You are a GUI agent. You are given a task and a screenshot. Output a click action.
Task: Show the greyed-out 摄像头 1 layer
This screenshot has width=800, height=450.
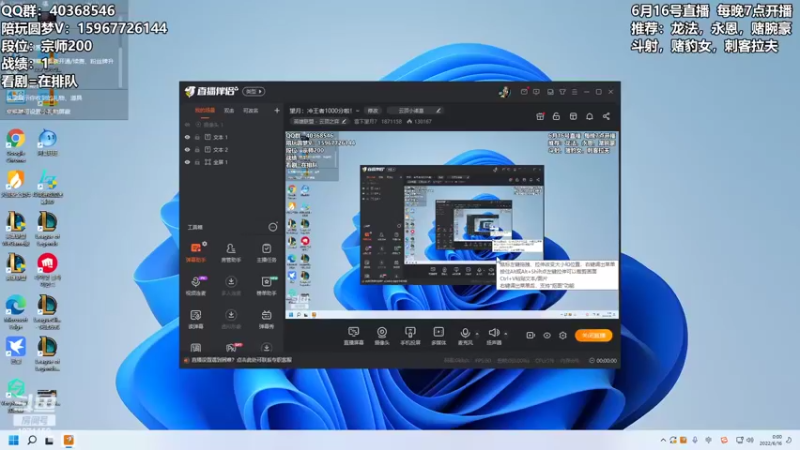pyautogui.click(x=187, y=124)
